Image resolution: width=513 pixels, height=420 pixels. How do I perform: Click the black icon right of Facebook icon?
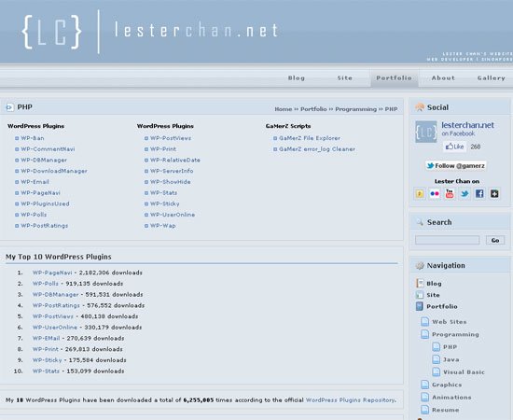pos(494,194)
